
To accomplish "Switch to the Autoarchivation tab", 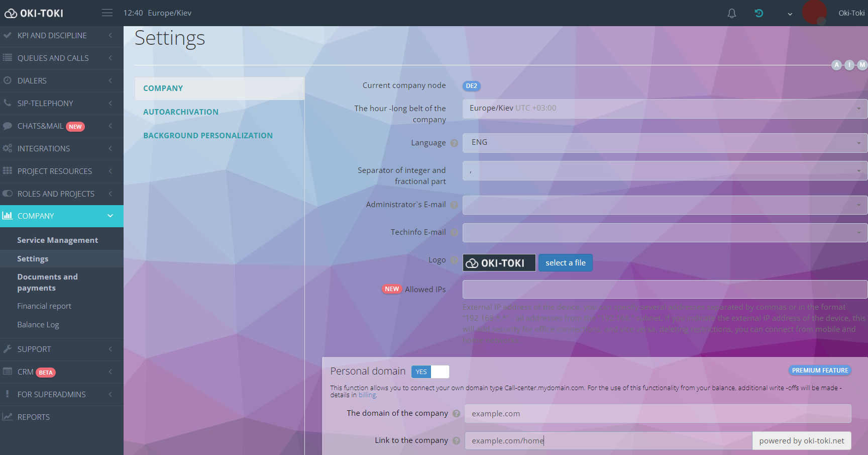I will [181, 112].
